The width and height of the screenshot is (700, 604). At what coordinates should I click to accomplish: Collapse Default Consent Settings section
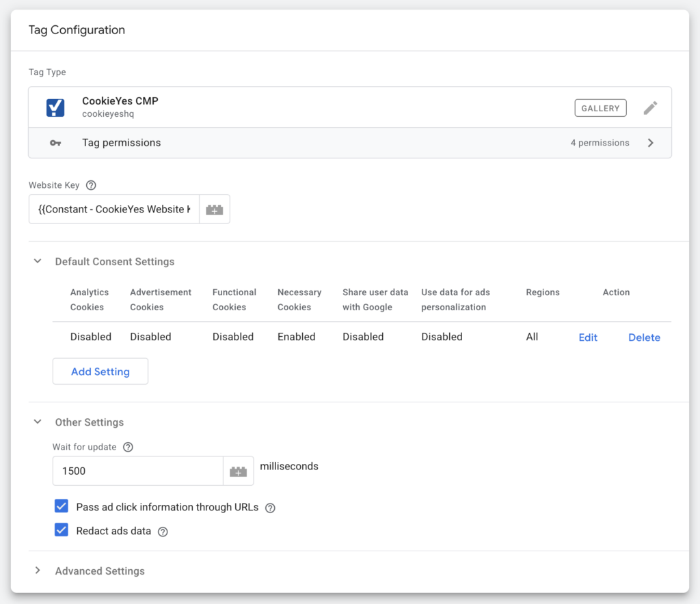click(x=38, y=261)
